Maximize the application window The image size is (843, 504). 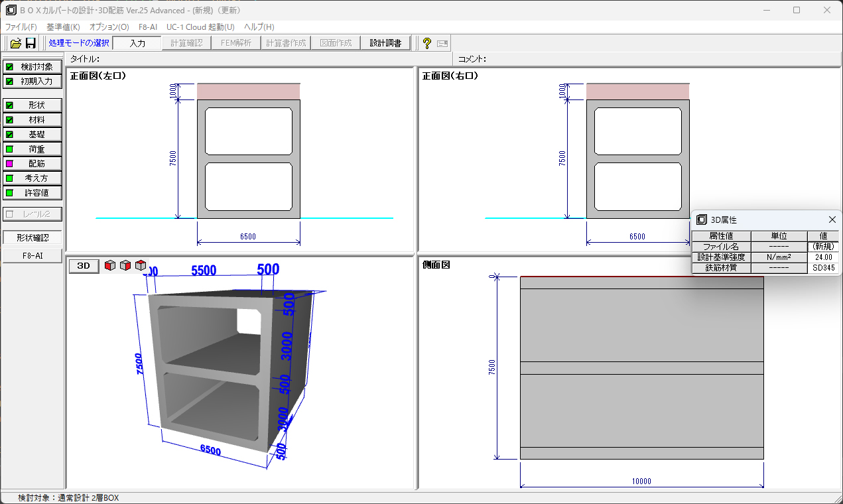[x=797, y=10]
